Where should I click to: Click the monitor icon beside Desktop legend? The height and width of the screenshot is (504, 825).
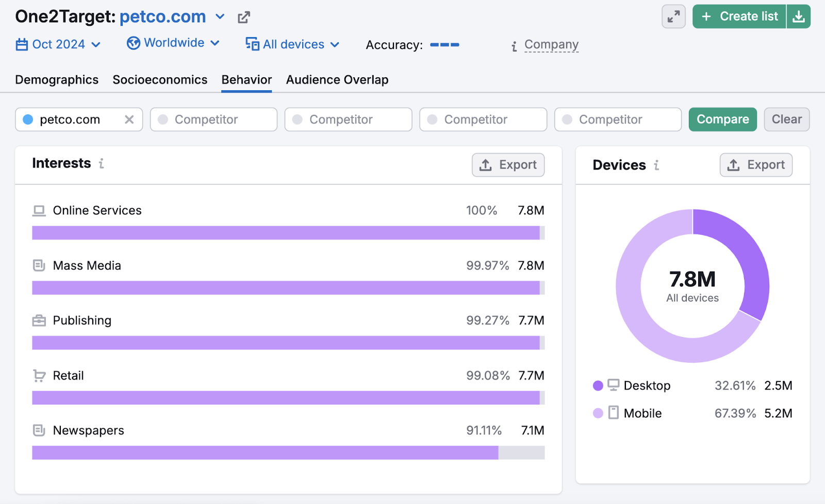pyautogui.click(x=613, y=385)
